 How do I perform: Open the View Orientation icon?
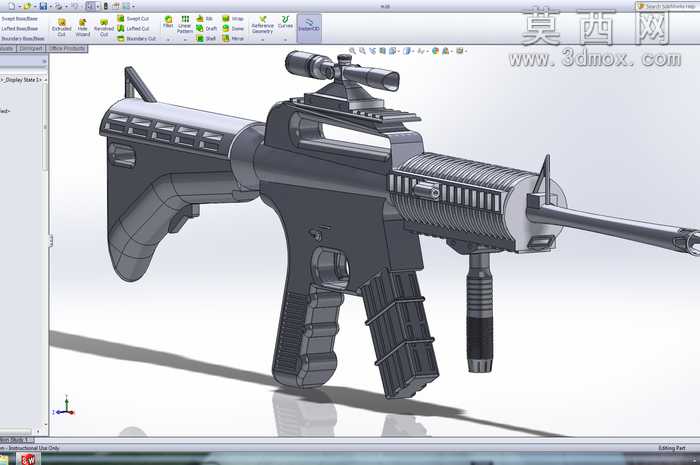(x=392, y=51)
